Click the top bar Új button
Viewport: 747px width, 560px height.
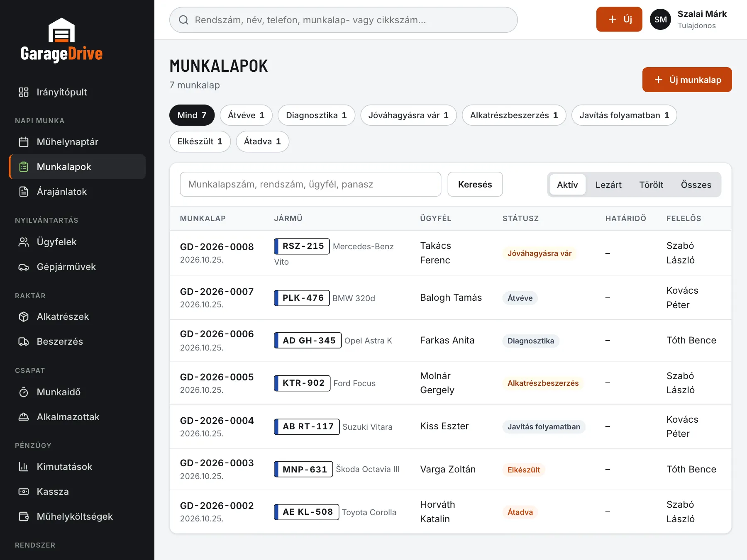[619, 19]
